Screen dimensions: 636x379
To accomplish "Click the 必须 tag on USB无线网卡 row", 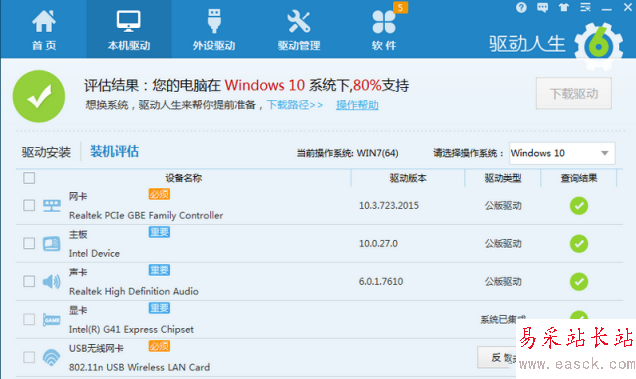I will point(159,346).
